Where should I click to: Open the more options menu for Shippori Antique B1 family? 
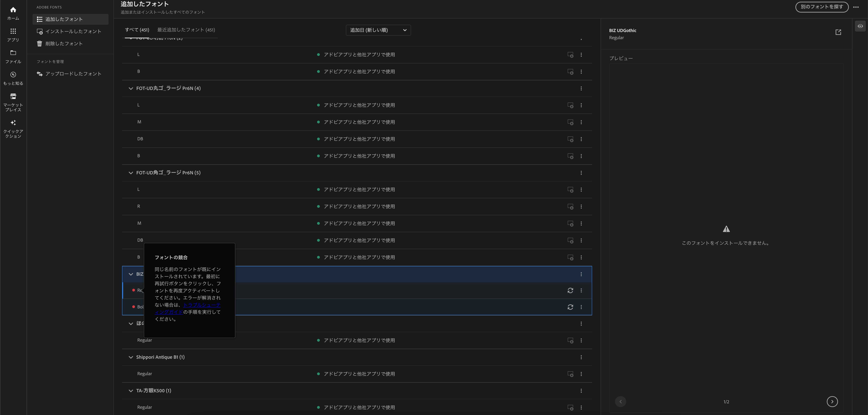click(581, 357)
